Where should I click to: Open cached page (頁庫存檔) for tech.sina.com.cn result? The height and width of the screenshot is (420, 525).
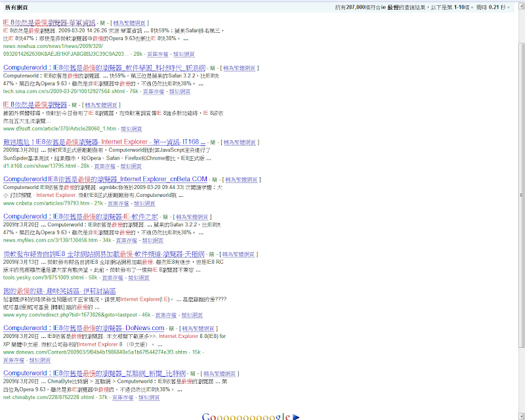[154, 91]
